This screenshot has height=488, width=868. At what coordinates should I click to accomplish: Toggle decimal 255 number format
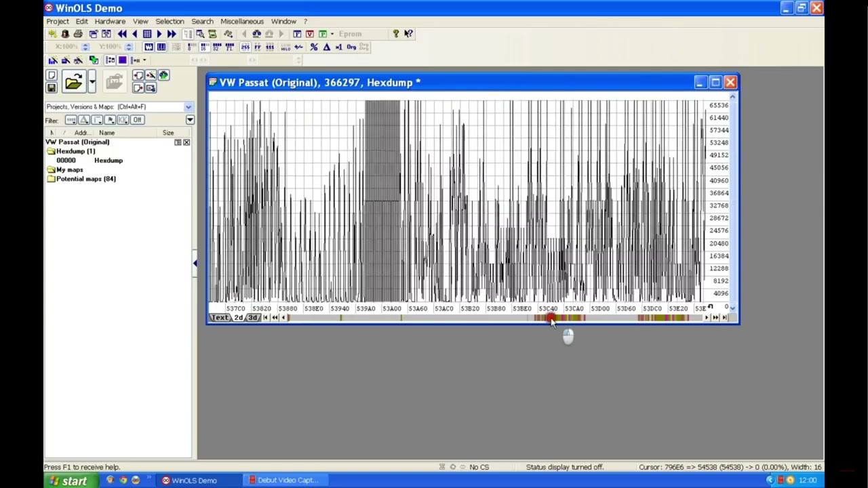click(x=245, y=47)
